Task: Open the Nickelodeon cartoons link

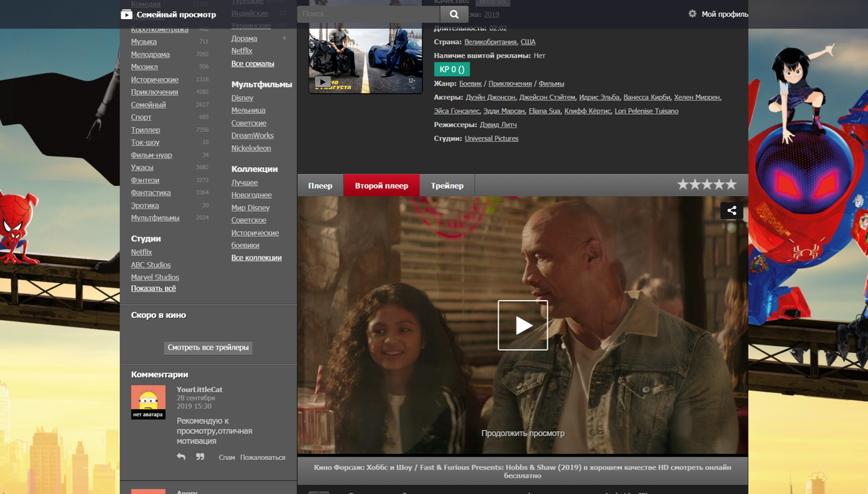Action: click(251, 148)
